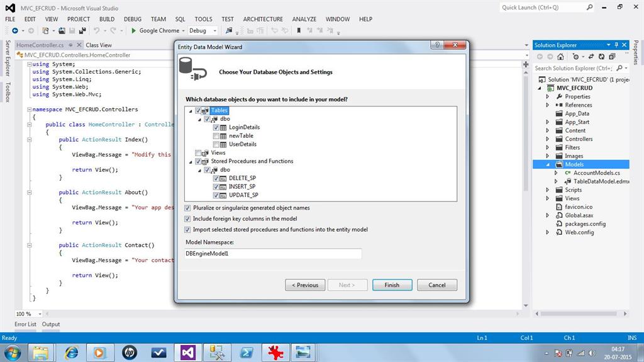Open the Output tab
Image resolution: width=644 pixels, height=362 pixels.
pos(51,324)
